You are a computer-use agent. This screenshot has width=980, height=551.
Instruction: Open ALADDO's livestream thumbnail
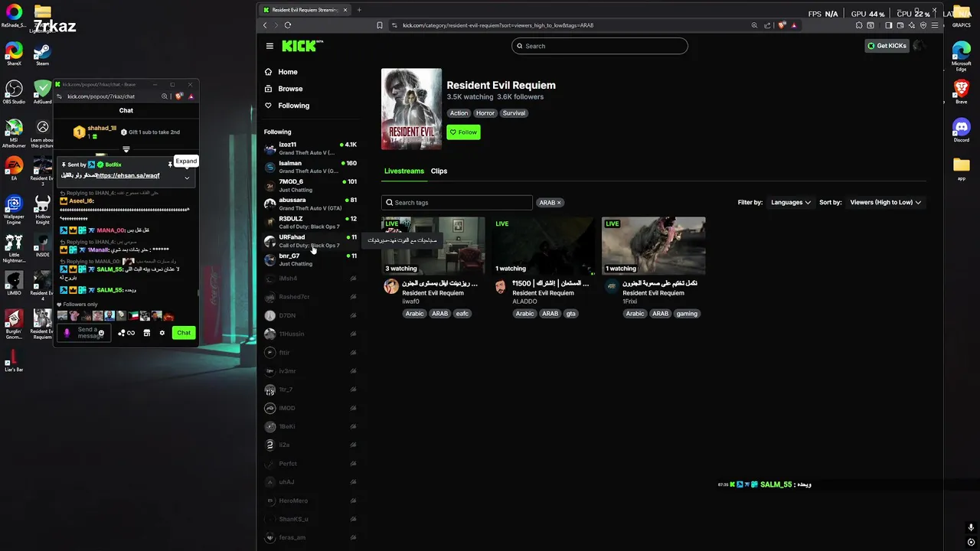tap(544, 246)
